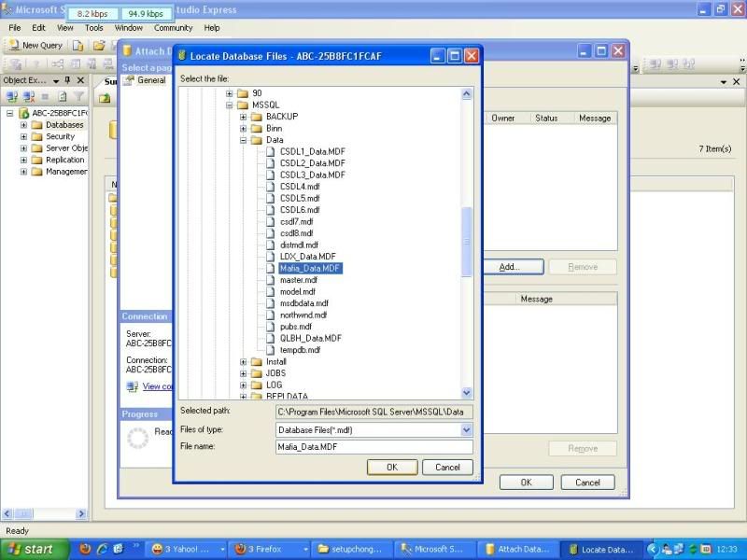Open the File menu
The height and width of the screenshot is (560, 747).
click(14, 28)
